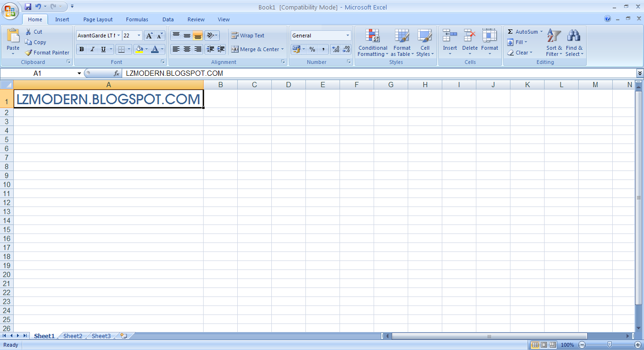Toggle Top Align vertical alignment
This screenshot has width=644, height=350.
[x=176, y=36]
